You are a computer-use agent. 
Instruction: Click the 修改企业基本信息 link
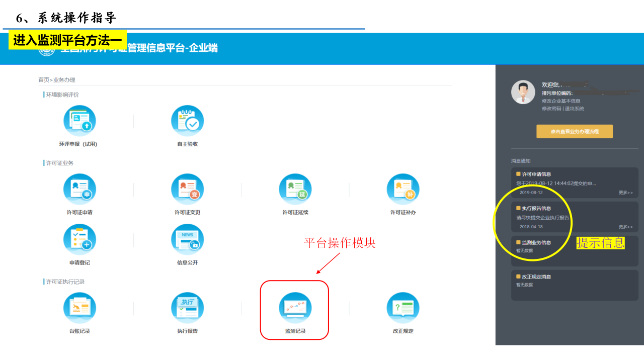tap(561, 101)
